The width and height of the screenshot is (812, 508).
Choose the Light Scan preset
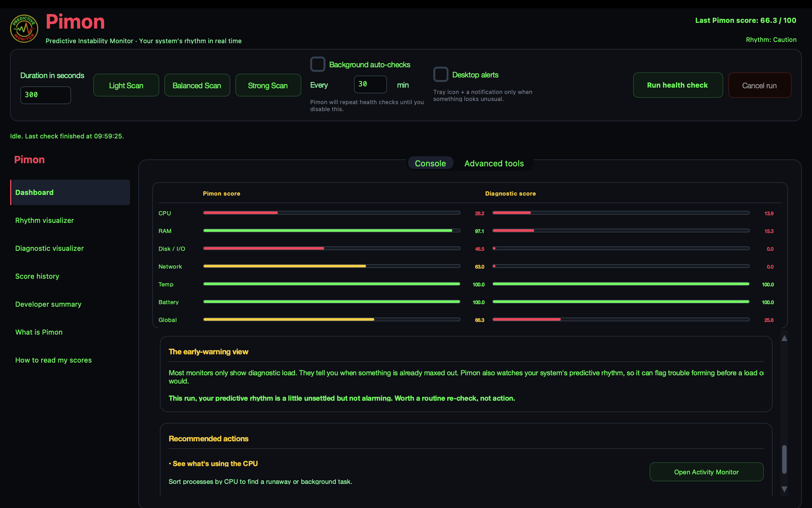point(126,85)
